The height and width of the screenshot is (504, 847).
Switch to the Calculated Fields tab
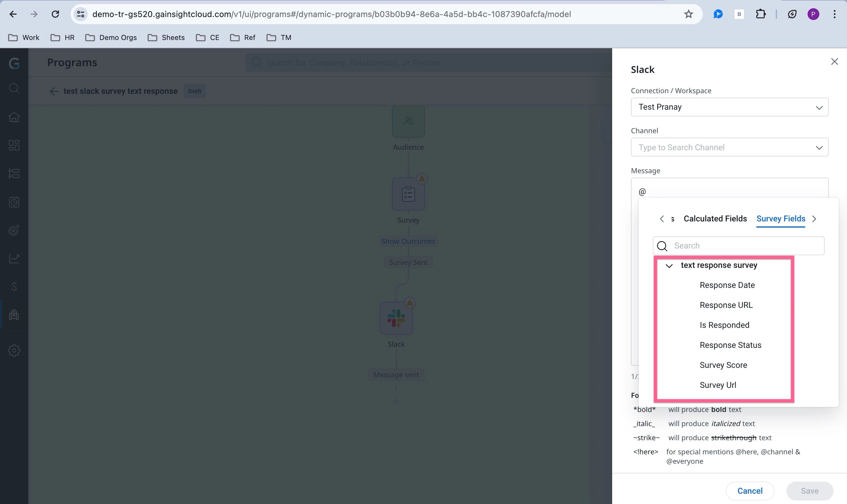pyautogui.click(x=715, y=219)
